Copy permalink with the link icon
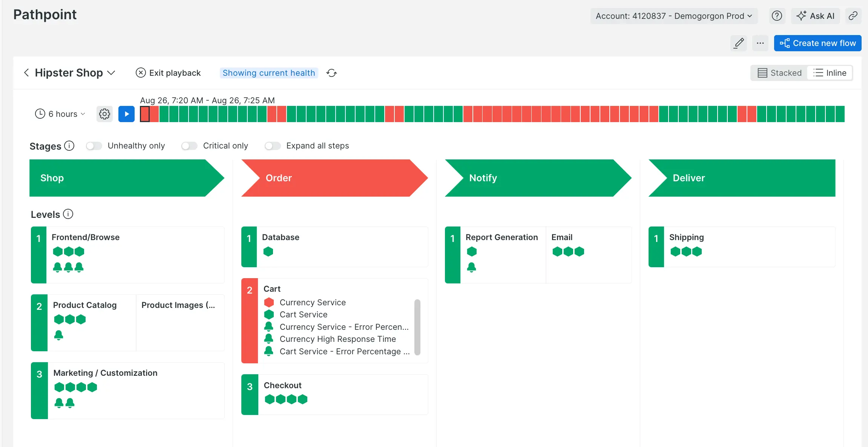 [x=853, y=16]
